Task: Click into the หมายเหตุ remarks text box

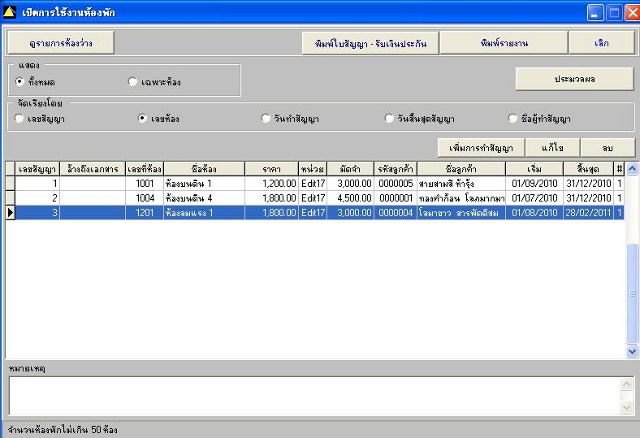Action: pyautogui.click(x=315, y=396)
